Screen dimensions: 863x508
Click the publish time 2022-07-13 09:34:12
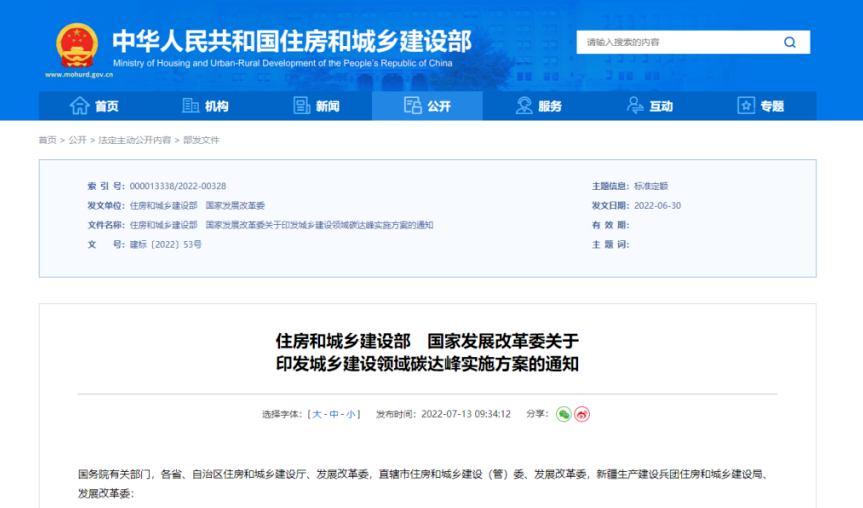point(466,414)
